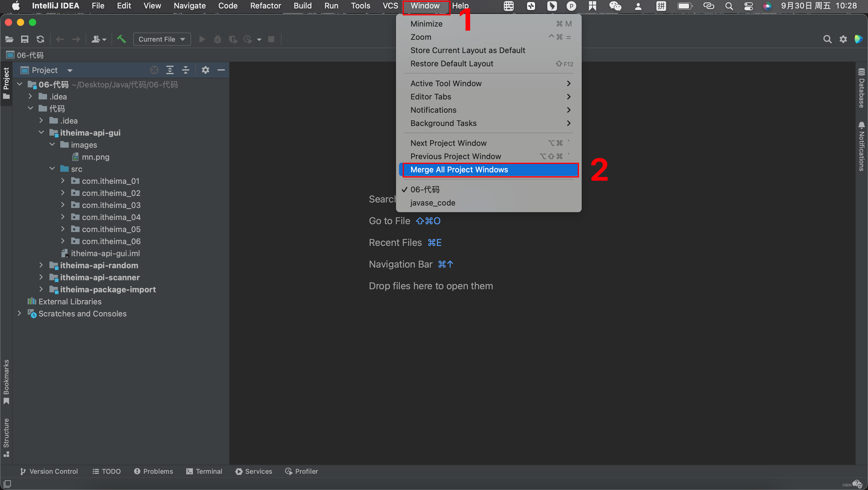Click the Search Everywhere magnifier icon

coord(827,39)
